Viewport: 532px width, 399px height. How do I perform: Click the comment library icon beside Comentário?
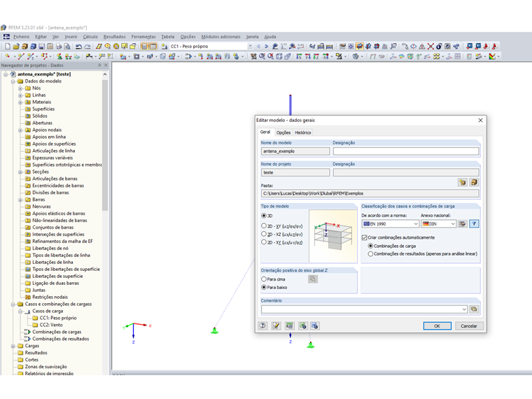pyautogui.click(x=474, y=309)
